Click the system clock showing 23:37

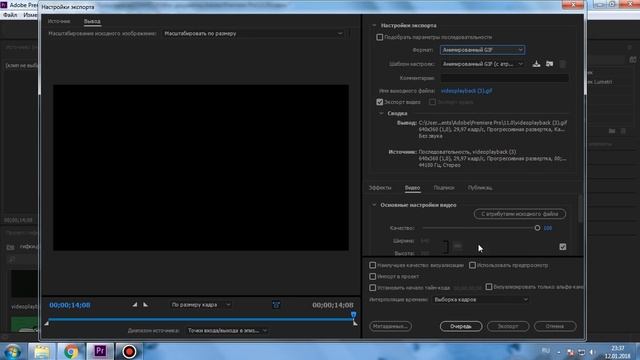618,348
